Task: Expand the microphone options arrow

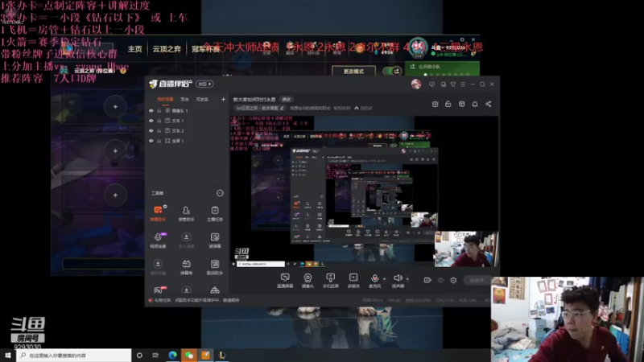Action: pyautogui.click(x=385, y=279)
